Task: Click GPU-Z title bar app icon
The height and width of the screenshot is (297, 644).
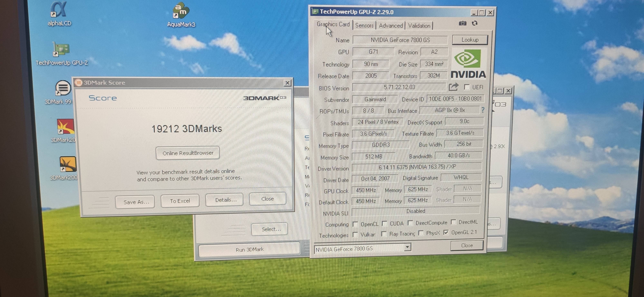Action: point(316,12)
